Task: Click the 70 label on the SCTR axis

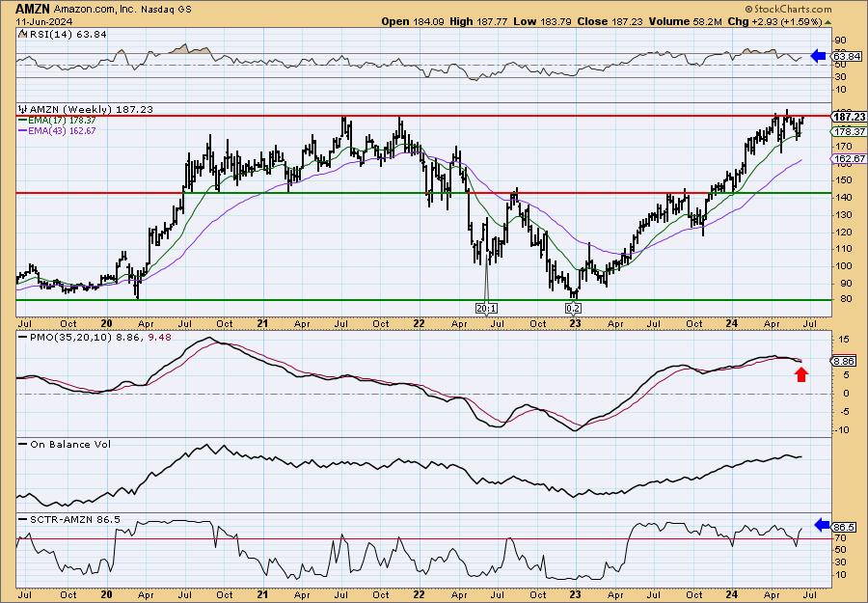Action: (x=841, y=537)
